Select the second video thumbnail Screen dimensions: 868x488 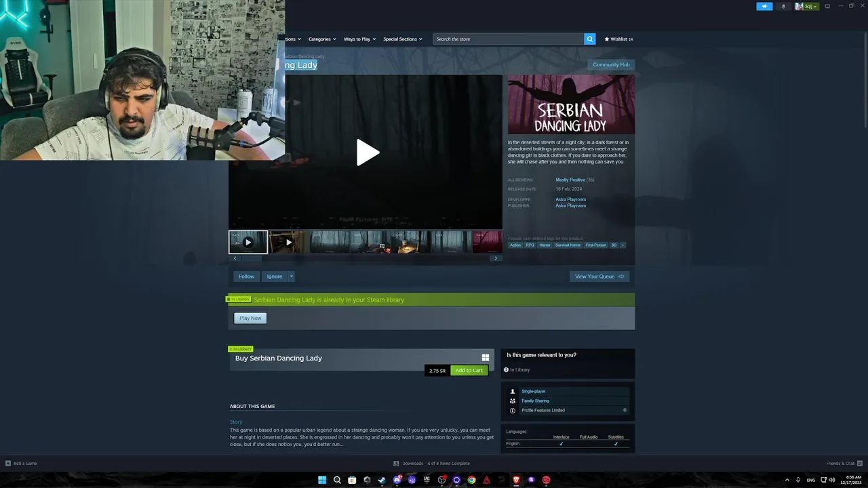pos(289,242)
